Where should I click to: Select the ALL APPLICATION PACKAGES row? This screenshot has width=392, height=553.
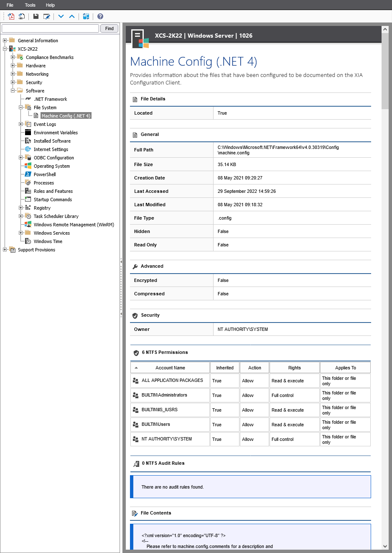250,381
